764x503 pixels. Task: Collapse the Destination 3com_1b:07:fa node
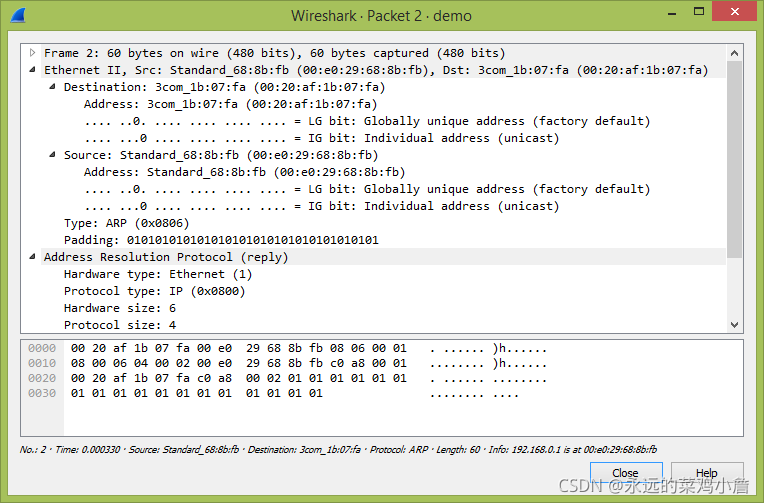(52, 87)
